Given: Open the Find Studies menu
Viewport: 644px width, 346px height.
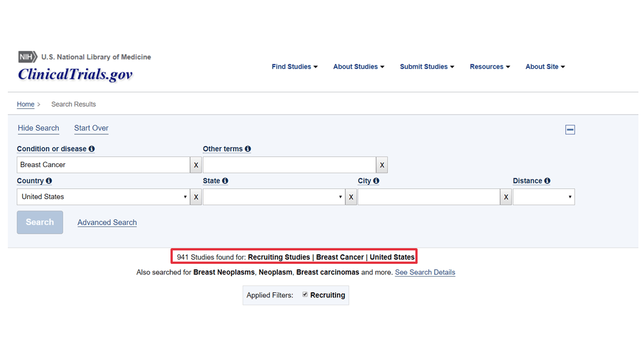Looking at the screenshot, I should 295,67.
